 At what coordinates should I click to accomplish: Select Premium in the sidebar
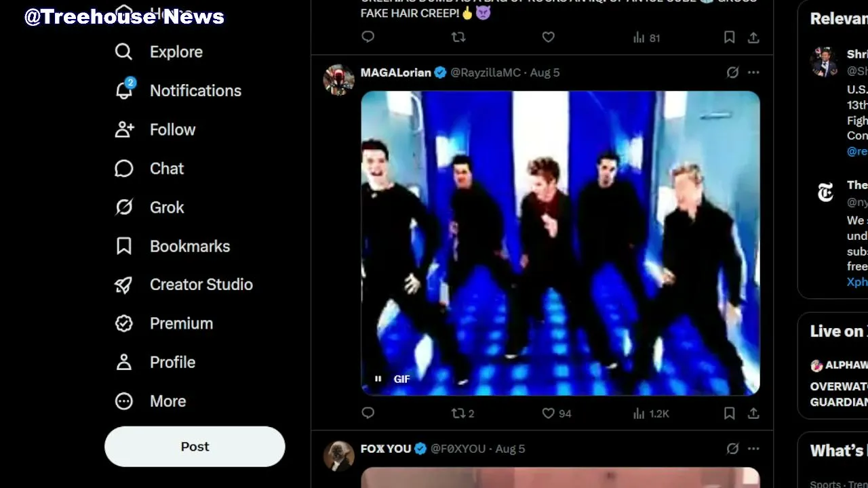[163, 323]
